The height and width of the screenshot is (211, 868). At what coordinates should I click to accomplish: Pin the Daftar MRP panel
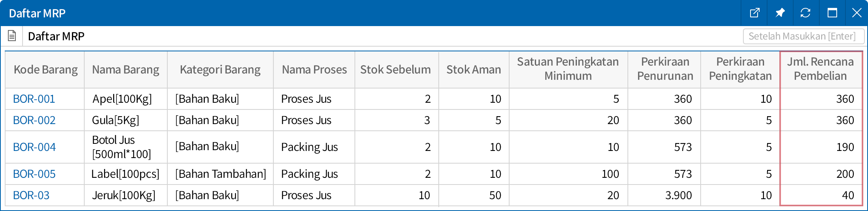[780, 13]
